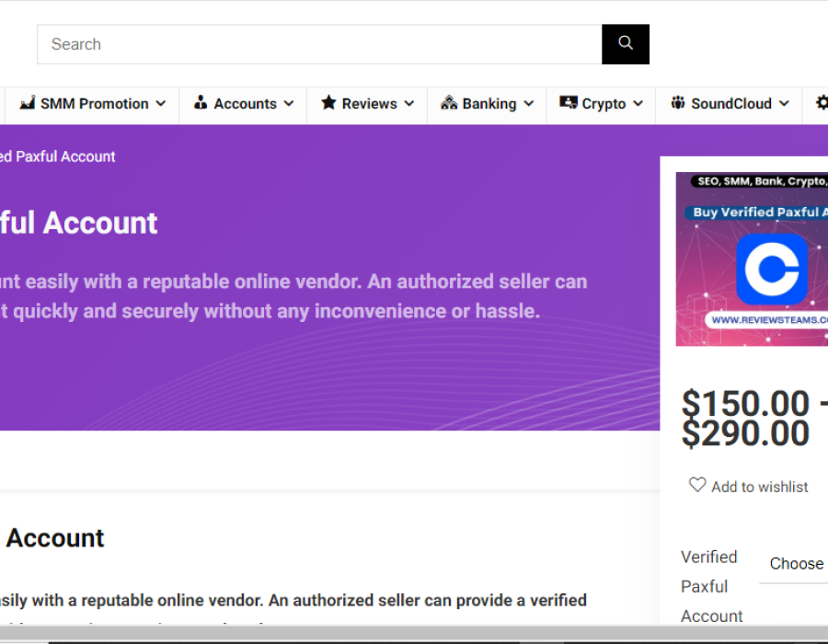This screenshot has height=644, width=828.
Task: Click the Add to wishlist link
Action: pos(759,487)
